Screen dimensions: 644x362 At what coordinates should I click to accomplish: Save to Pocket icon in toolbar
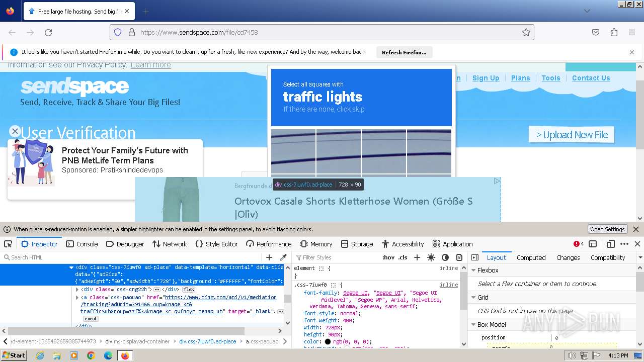click(596, 32)
